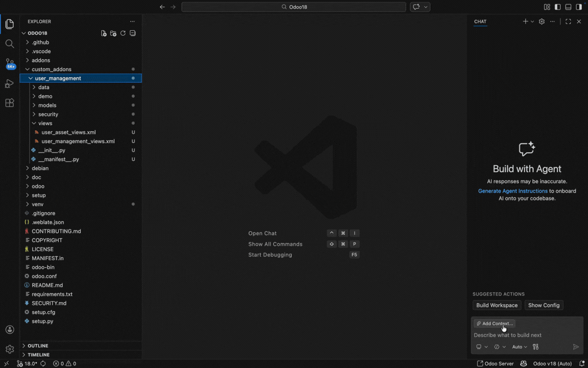Click Odoo v18 (Auto) in status bar
The height and width of the screenshot is (368, 588).
[x=552, y=363]
